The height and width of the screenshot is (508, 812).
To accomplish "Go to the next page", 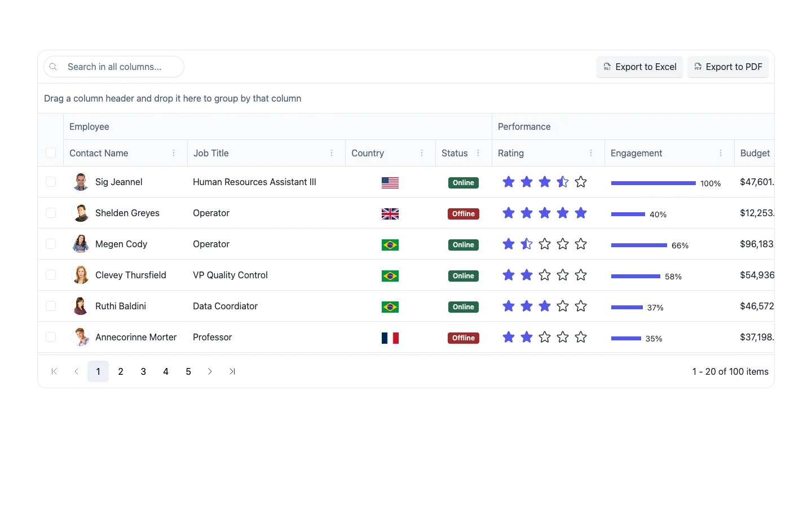I will [210, 371].
